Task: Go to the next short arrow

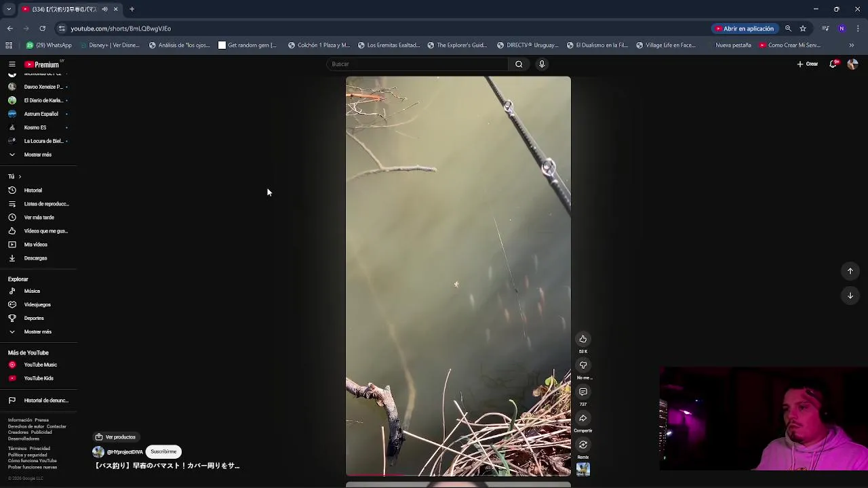Action: coord(850,296)
